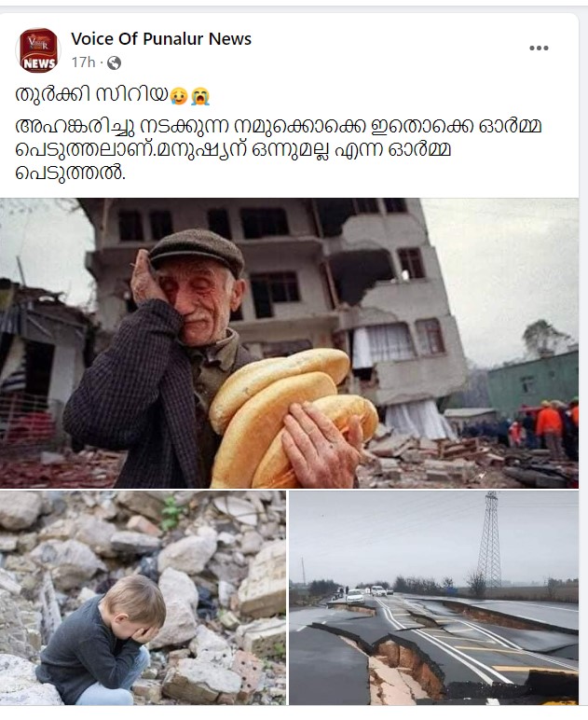Click the rescue workers in orange vests
Image resolution: width=588 pixels, height=720 pixels.
(553, 422)
